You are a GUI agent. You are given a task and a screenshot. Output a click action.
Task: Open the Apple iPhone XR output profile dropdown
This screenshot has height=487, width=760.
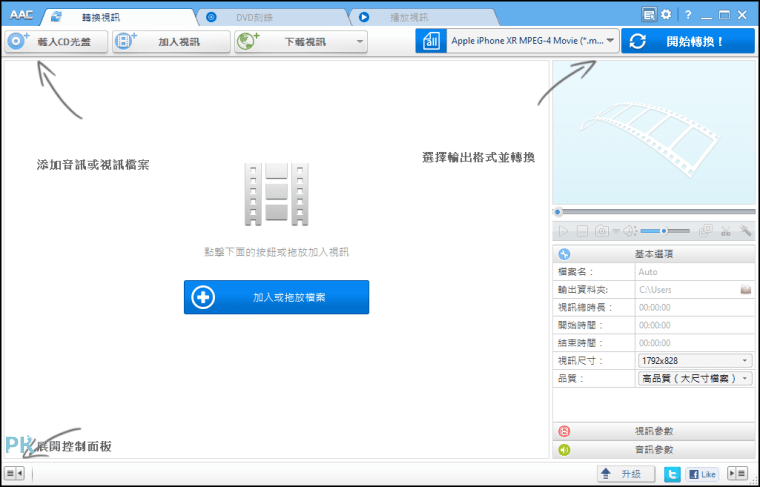533,41
